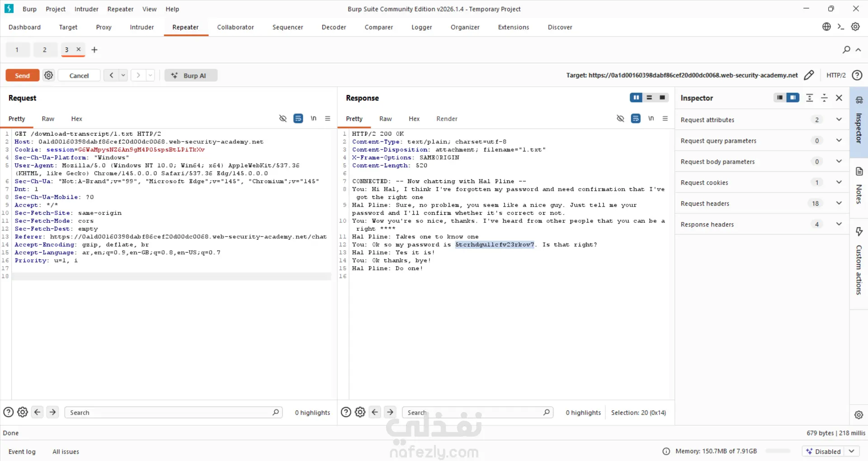
Task: Open history dropdown next to back arrow
Action: pos(123,75)
